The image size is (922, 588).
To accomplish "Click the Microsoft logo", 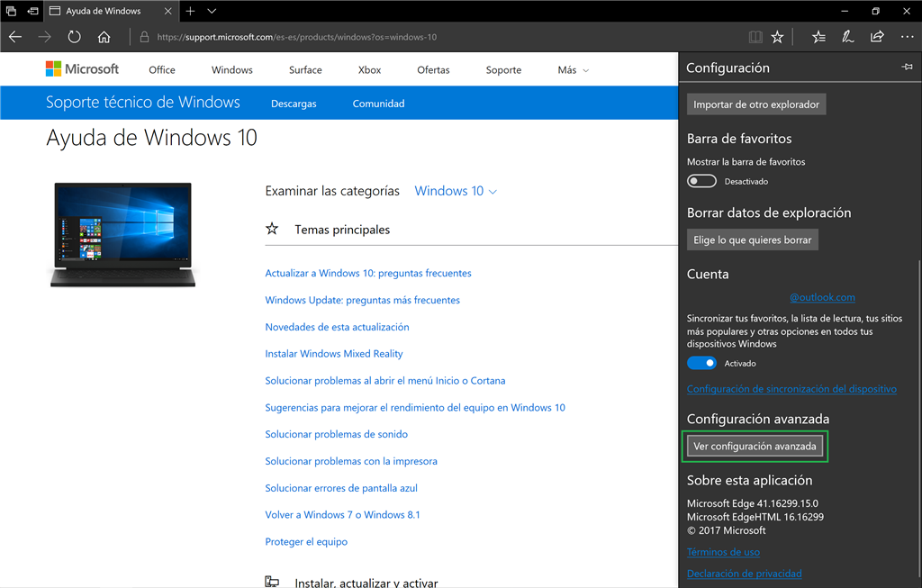I will pyautogui.click(x=82, y=69).
